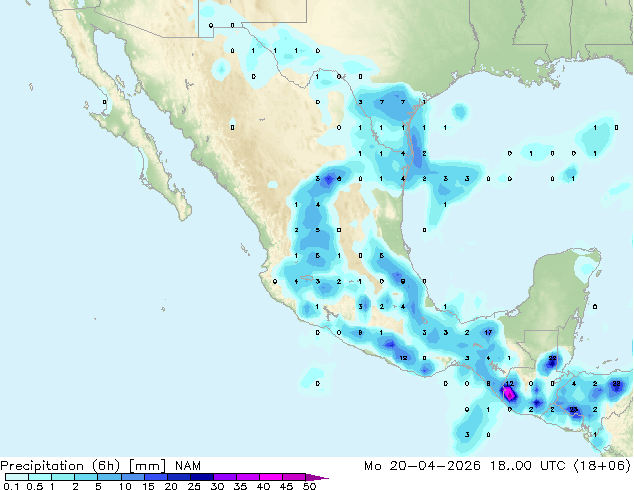Click the legend tick label '45'
Screen dimensions: 634x490
click(x=286, y=486)
